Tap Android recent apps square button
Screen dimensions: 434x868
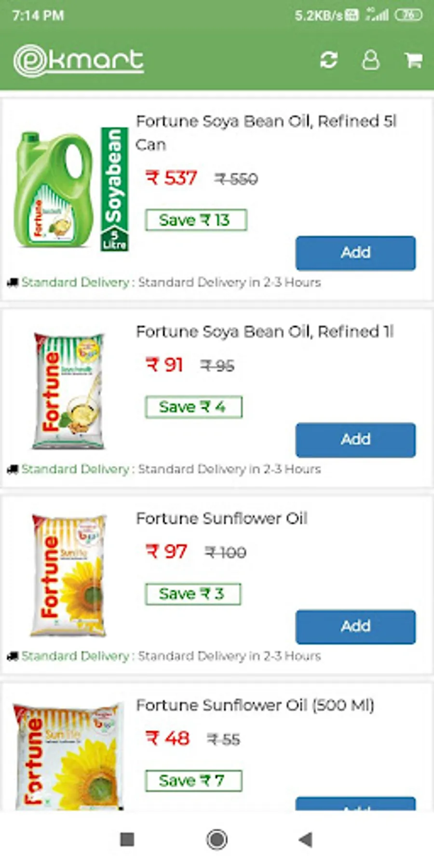point(127,840)
